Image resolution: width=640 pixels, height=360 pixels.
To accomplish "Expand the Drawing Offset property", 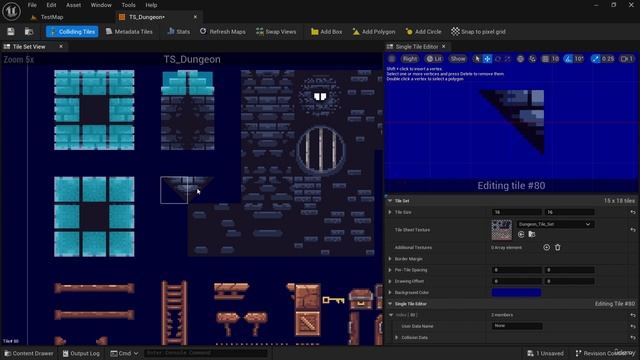I will (x=390, y=281).
